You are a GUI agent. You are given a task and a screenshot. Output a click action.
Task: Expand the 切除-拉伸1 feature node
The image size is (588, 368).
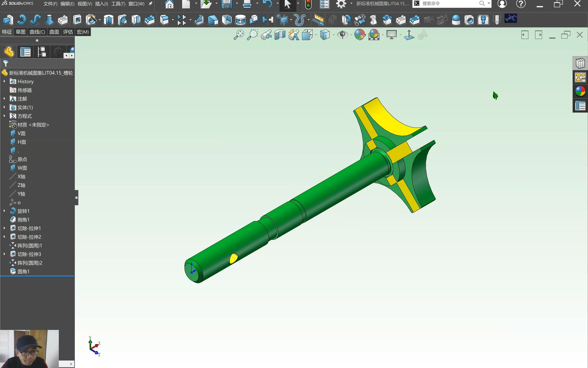click(4, 228)
